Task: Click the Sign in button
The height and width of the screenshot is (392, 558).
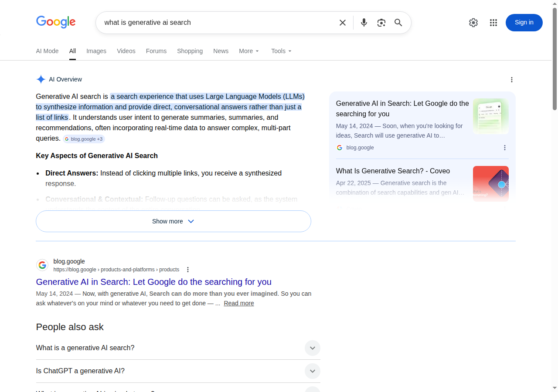Action: click(524, 23)
